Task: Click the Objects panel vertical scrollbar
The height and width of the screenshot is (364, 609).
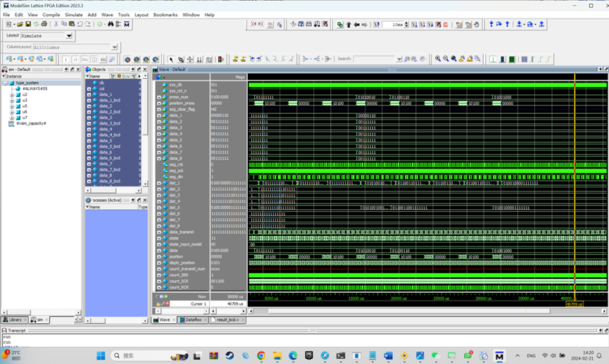Action: coord(145,130)
